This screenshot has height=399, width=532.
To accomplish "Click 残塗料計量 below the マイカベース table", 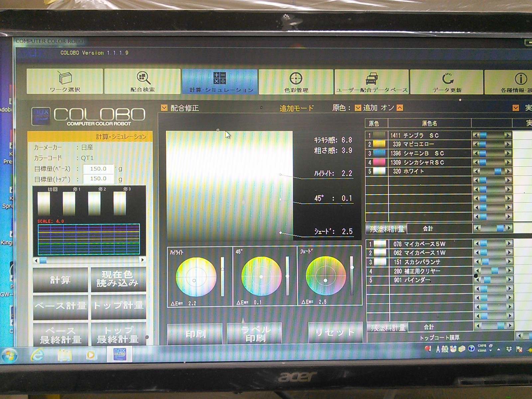I will [x=388, y=328].
